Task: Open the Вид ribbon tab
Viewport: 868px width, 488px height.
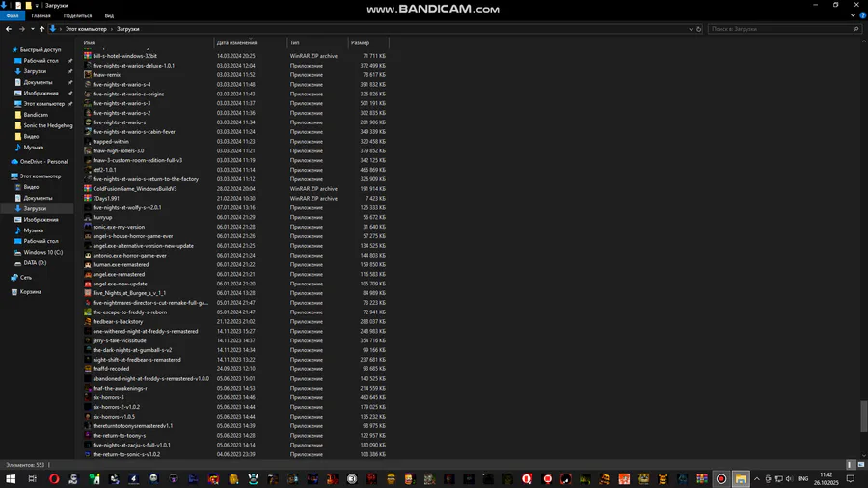Action: coord(109,15)
